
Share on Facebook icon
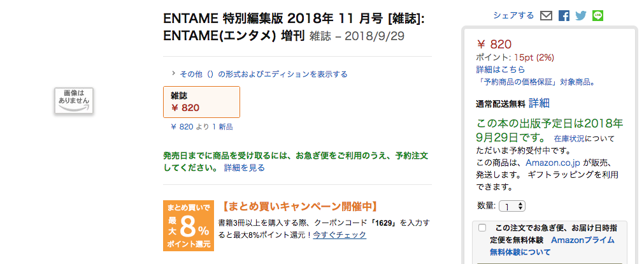tap(564, 16)
